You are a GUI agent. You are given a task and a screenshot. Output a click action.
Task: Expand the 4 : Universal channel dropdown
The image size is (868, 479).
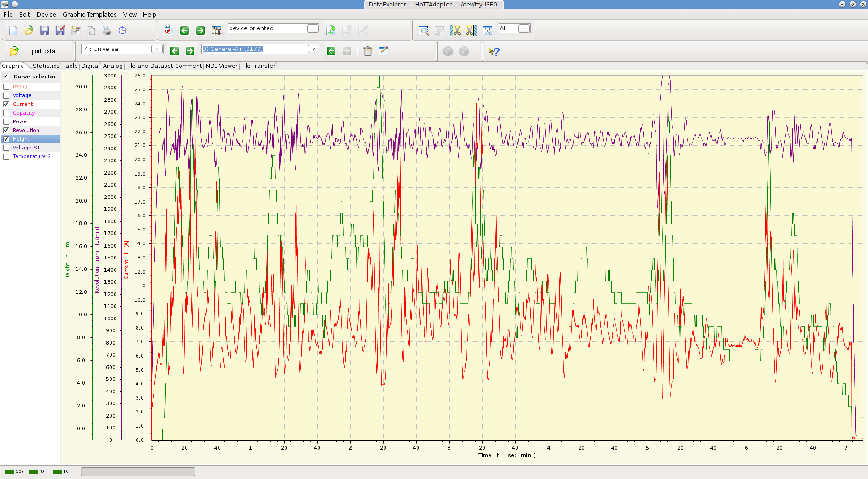tap(157, 49)
